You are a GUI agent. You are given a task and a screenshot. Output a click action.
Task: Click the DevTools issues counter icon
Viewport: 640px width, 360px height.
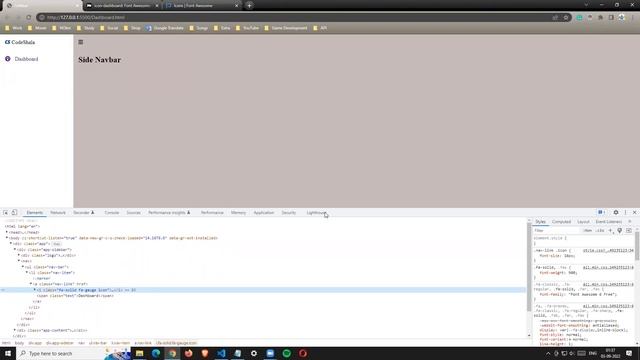tap(601, 212)
